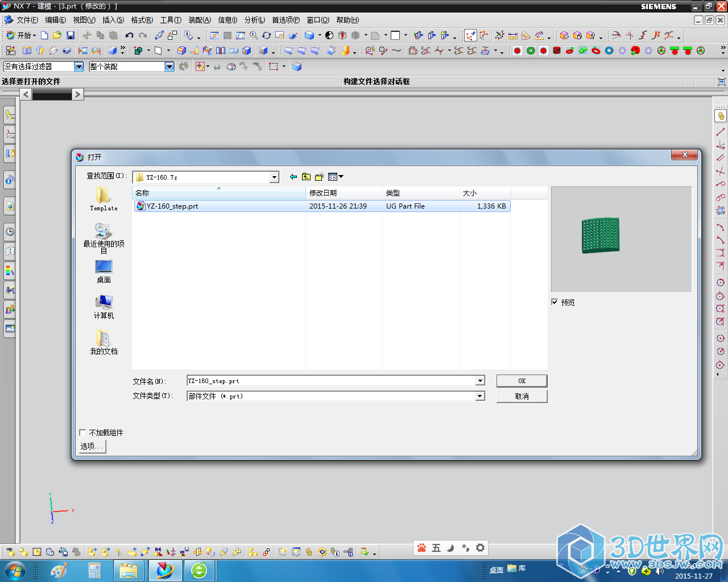Viewport: 728px width, 582px height.
Task: Sort files by Date modified (修改日期) header
Action: [x=344, y=193]
